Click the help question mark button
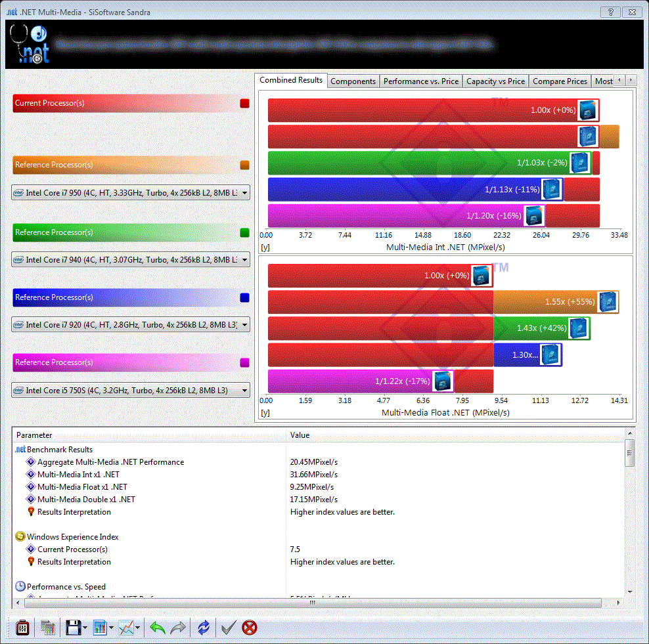 point(610,12)
